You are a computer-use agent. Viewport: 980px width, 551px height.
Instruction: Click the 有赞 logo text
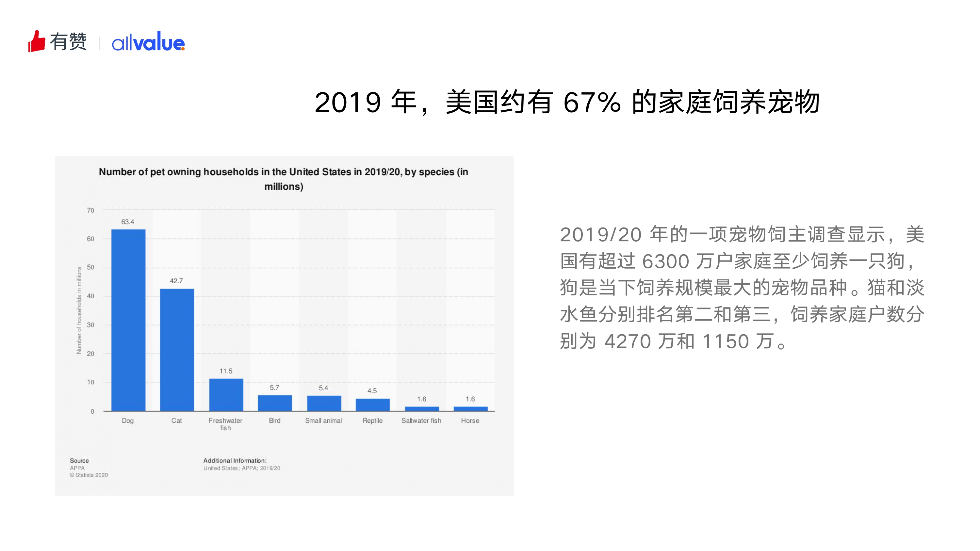[x=69, y=41]
